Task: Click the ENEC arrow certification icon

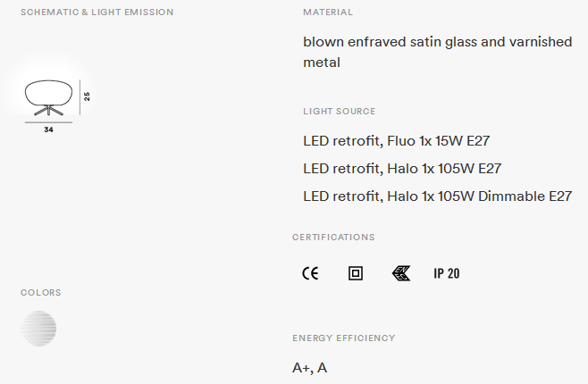Action: point(401,273)
